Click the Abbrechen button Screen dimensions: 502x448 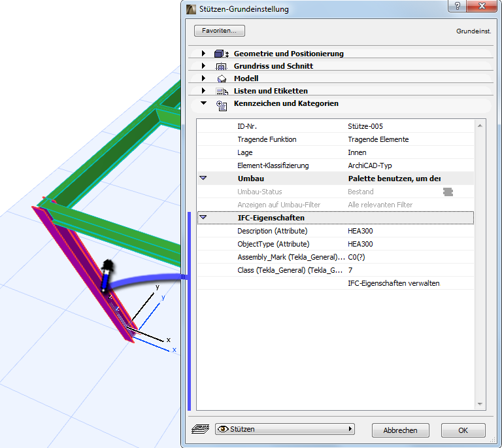[x=400, y=430]
